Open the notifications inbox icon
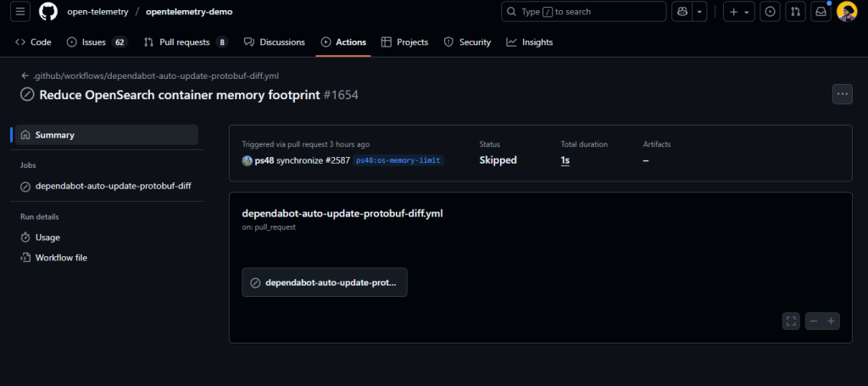 click(x=820, y=12)
